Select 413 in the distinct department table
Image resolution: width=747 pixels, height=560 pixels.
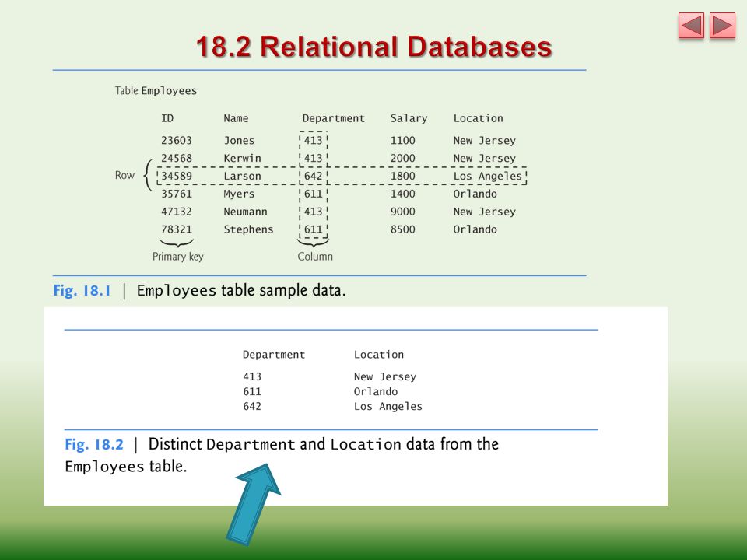point(252,376)
